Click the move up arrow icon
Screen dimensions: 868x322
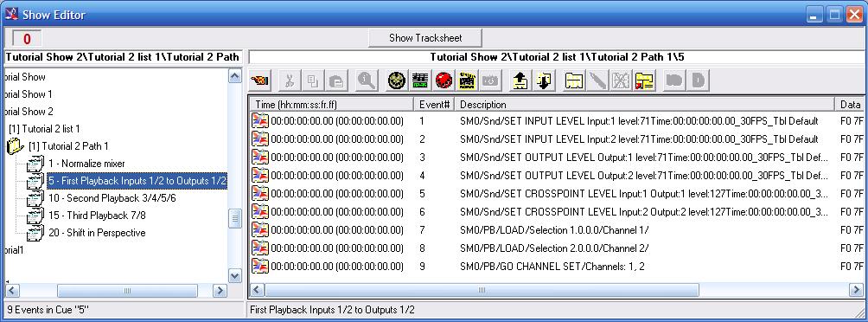pos(520,80)
